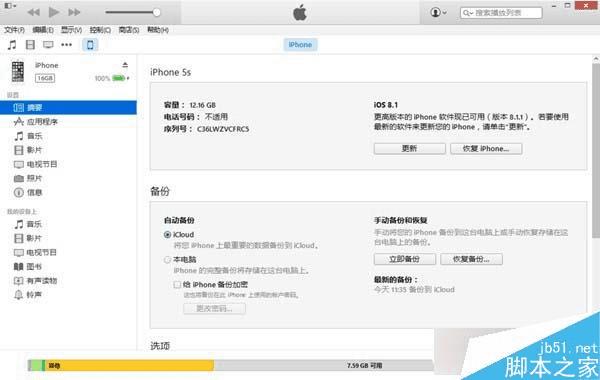600x380 pixels.
Task: Select the 本电脑 backup radio button
Action: 167,260
